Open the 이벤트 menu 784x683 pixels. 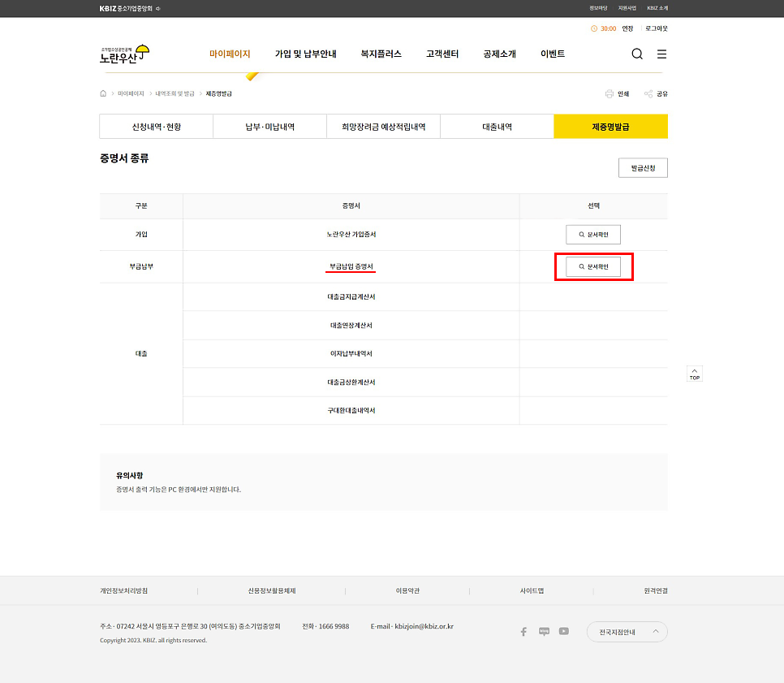pos(553,54)
